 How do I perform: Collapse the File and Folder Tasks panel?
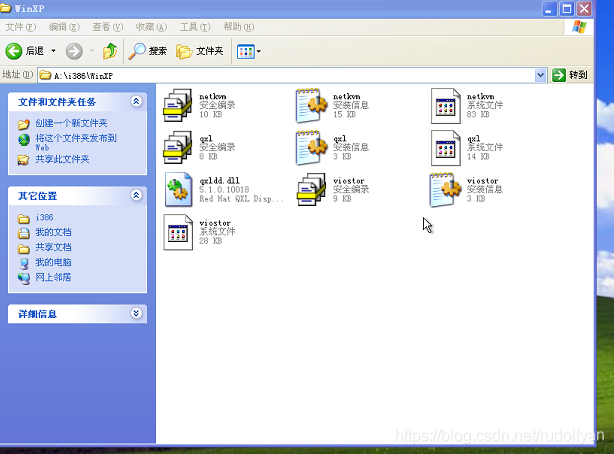pos(136,101)
